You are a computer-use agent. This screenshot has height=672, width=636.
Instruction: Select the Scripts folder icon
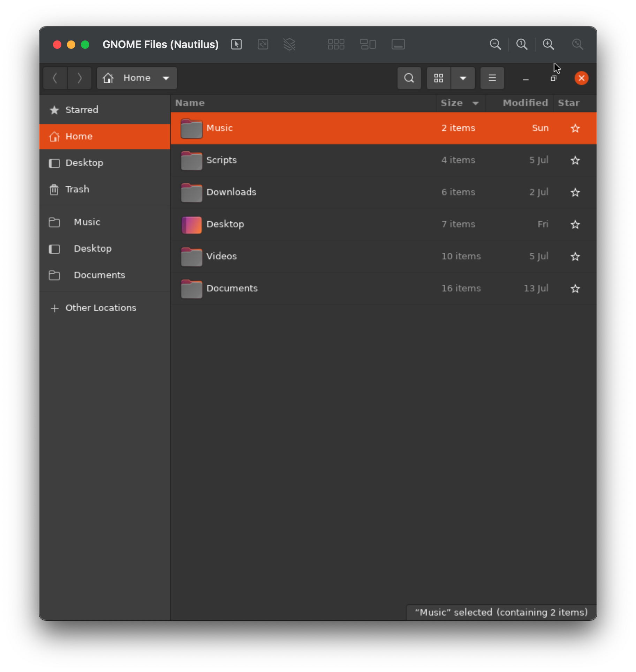[x=191, y=160]
